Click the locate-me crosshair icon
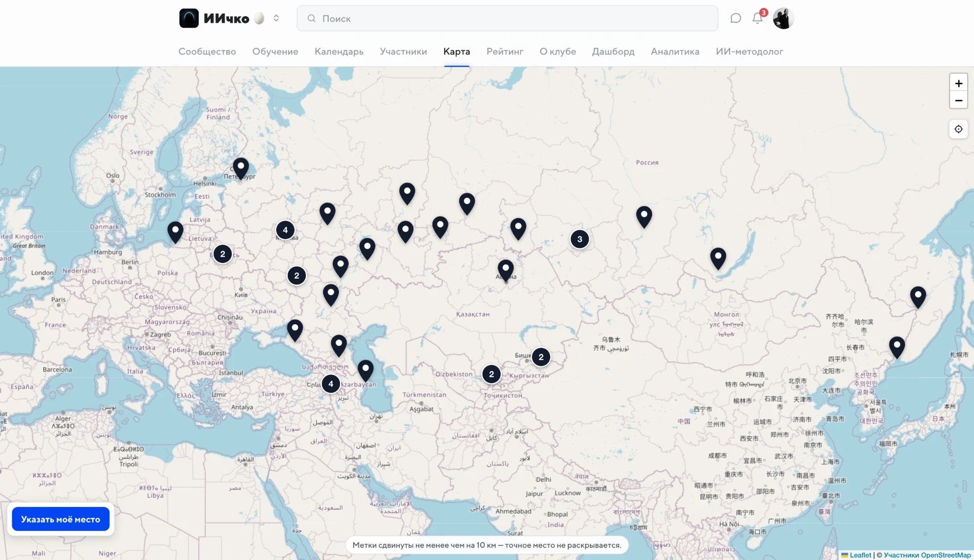This screenshot has height=560, width=974. (958, 129)
